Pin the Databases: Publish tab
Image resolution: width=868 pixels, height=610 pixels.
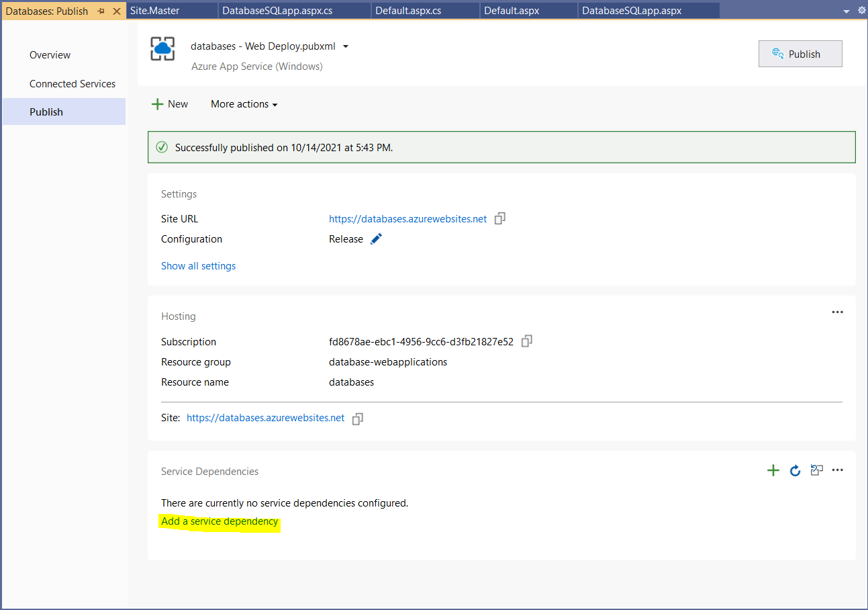click(101, 11)
